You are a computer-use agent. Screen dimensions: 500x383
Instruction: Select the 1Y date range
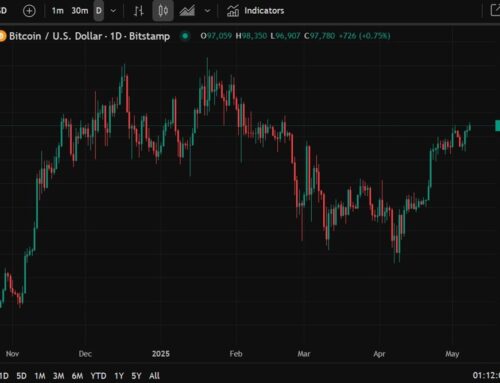point(119,376)
